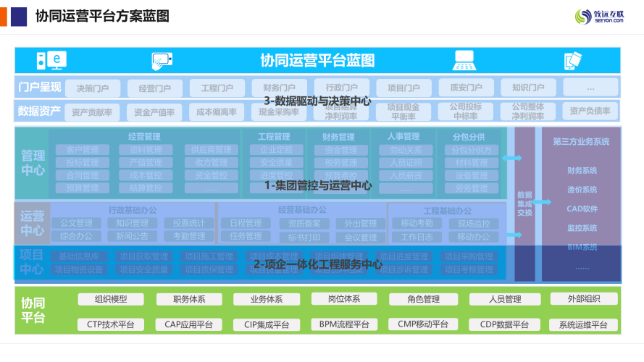
Task: Click the lower double arrow near 数据集成交换
Action: pyautogui.click(x=513, y=235)
